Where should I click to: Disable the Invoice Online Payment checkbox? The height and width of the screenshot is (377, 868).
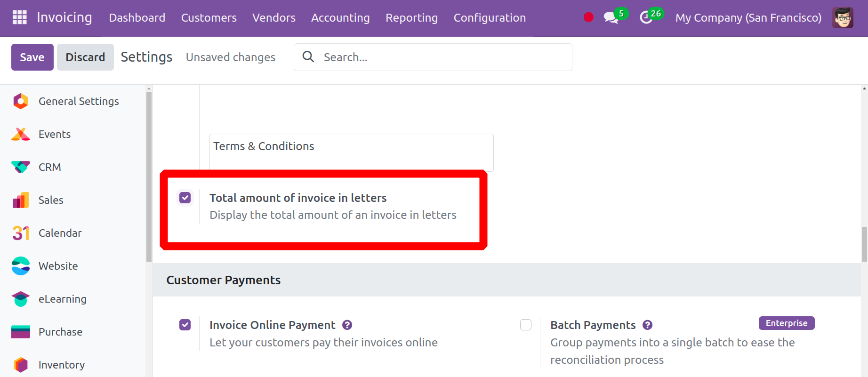coord(185,325)
